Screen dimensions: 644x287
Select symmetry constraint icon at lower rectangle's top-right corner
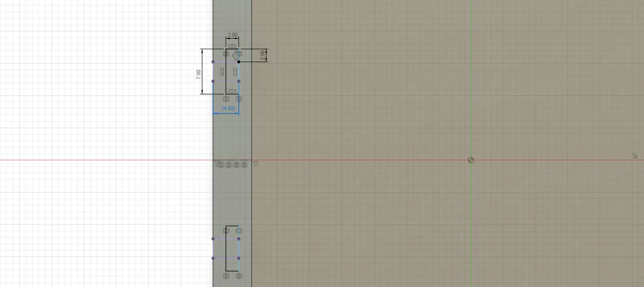click(239, 231)
